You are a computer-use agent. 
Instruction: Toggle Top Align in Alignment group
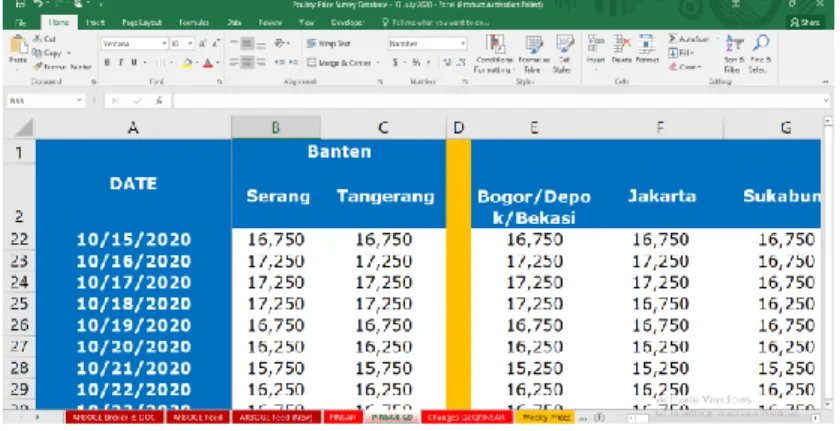[x=234, y=43]
